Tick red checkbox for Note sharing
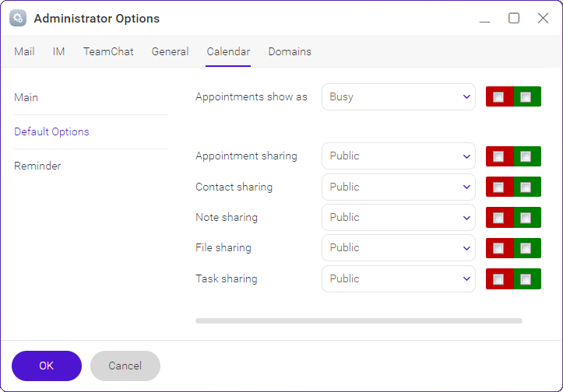 pos(498,218)
